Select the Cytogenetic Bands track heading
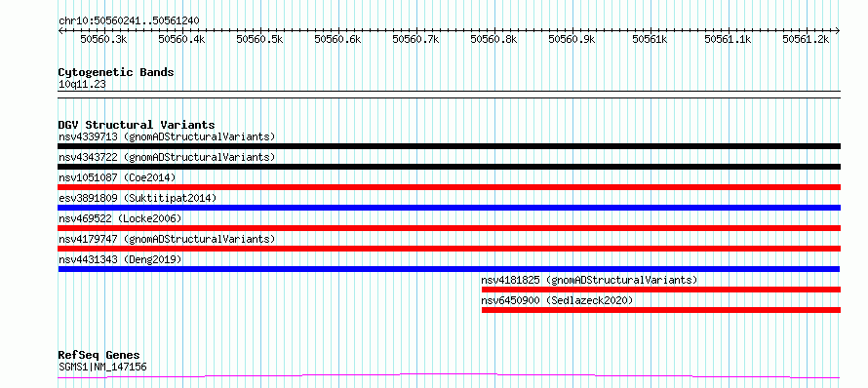This screenshot has height=388, width=868. (x=116, y=72)
